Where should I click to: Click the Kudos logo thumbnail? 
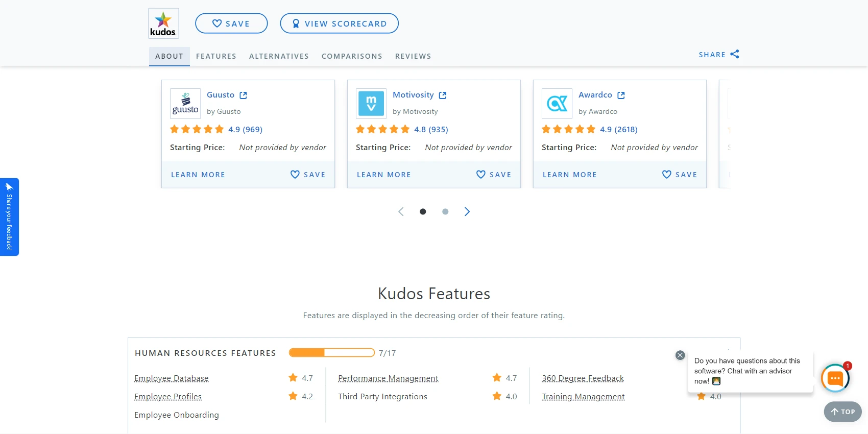[x=163, y=23]
